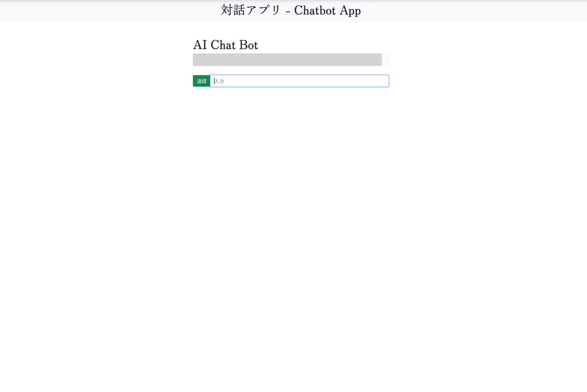Click the Chatbot App header title text
Viewport: 587px width, 392px height.
327,10
